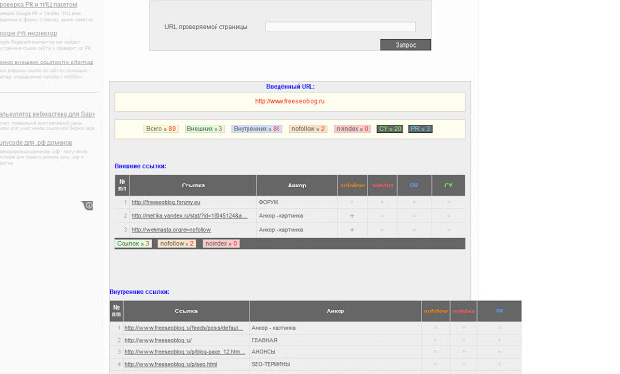Click the Внутренних links count badge
The width and height of the screenshot is (620, 374).
[256, 129]
